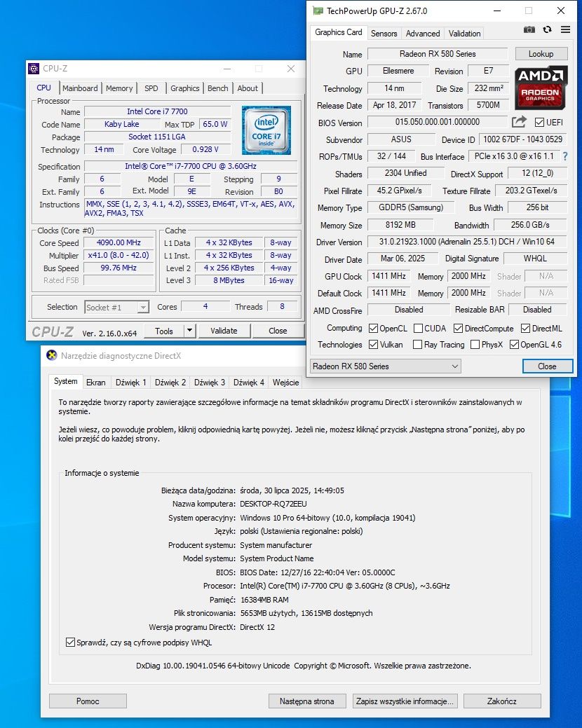Click the Validate button in CPU-Z
Screen dimensions: 582x728
(224, 331)
